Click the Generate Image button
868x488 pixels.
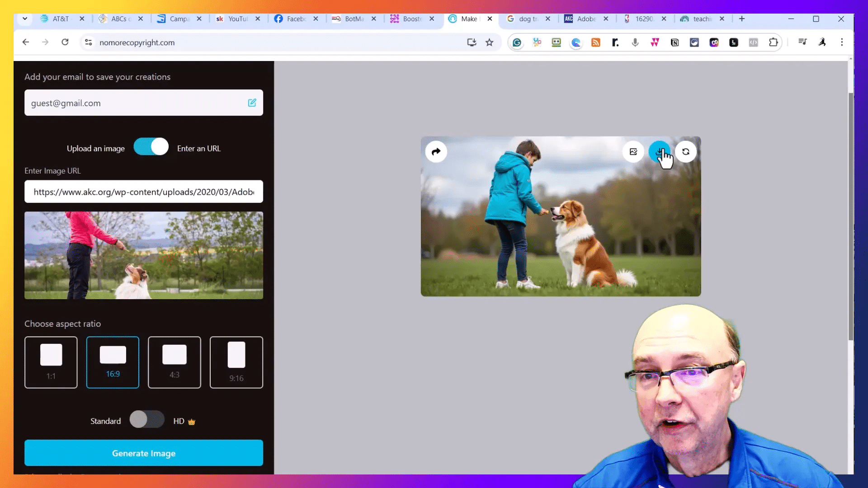tap(144, 453)
